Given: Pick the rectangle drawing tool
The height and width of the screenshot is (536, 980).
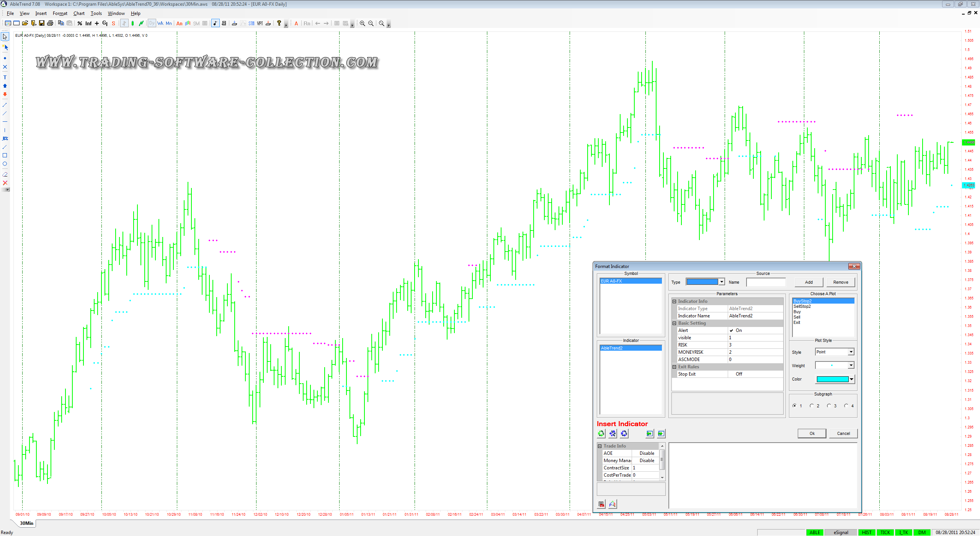Looking at the screenshot, I should coord(5,155).
